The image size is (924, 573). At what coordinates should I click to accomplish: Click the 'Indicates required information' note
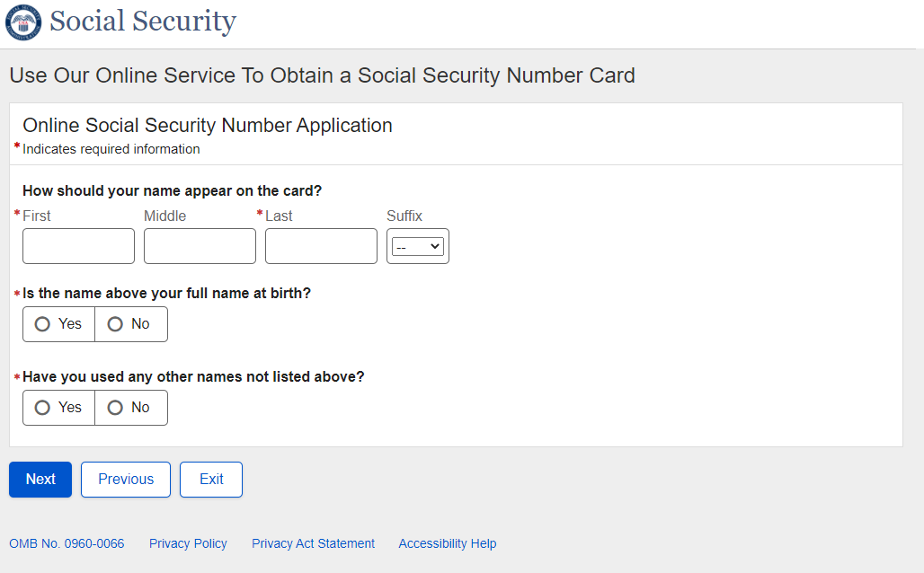[111, 149]
